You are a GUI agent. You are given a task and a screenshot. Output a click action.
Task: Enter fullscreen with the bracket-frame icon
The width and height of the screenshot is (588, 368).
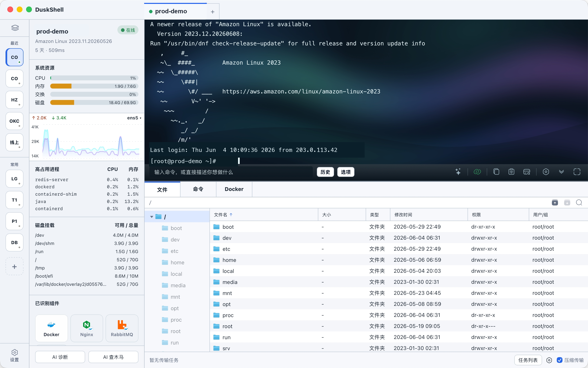pyautogui.click(x=577, y=172)
